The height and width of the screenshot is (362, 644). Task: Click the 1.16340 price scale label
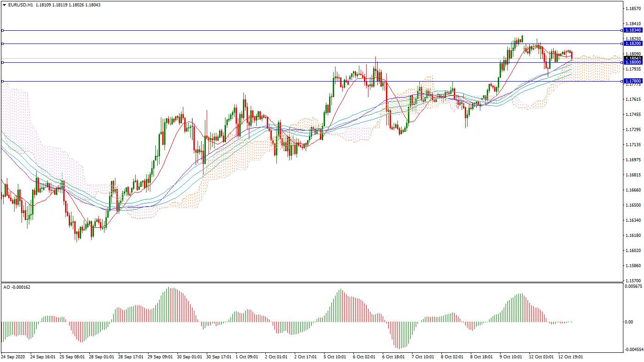(x=633, y=220)
